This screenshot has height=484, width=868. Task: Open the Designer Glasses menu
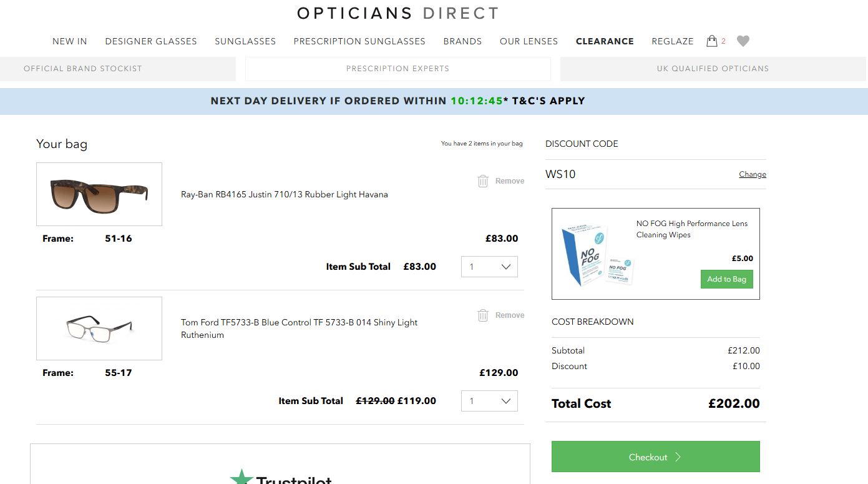coord(151,41)
